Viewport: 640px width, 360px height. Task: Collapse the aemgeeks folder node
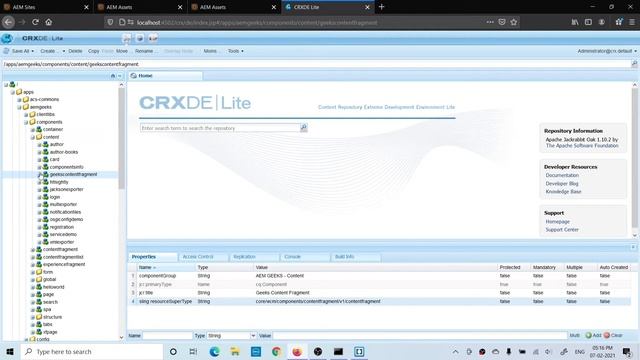click(19, 107)
